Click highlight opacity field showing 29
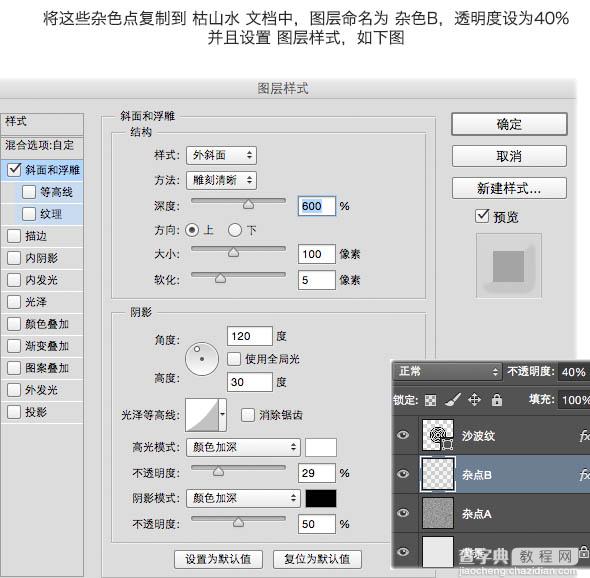 (x=316, y=473)
